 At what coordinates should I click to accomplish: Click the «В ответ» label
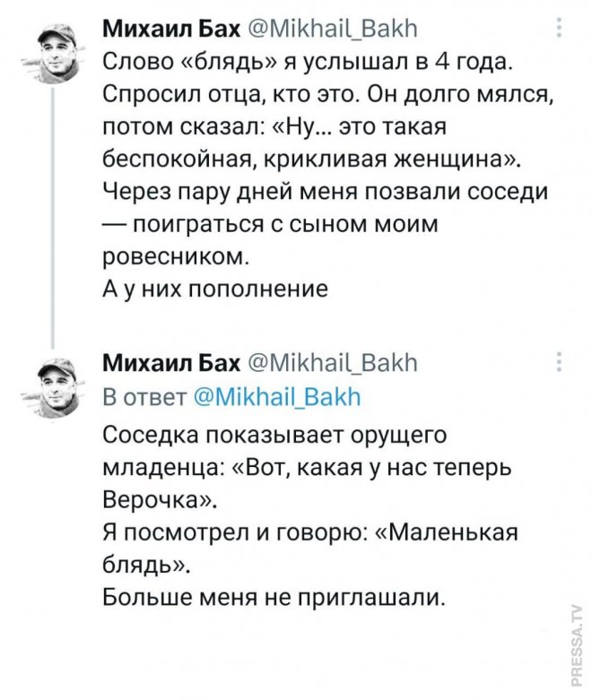click(x=142, y=396)
